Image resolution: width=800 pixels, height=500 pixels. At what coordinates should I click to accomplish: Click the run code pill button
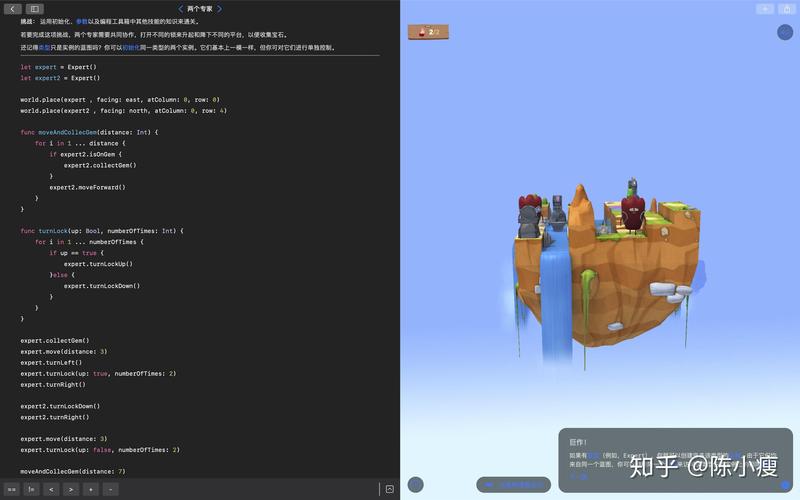pos(513,484)
